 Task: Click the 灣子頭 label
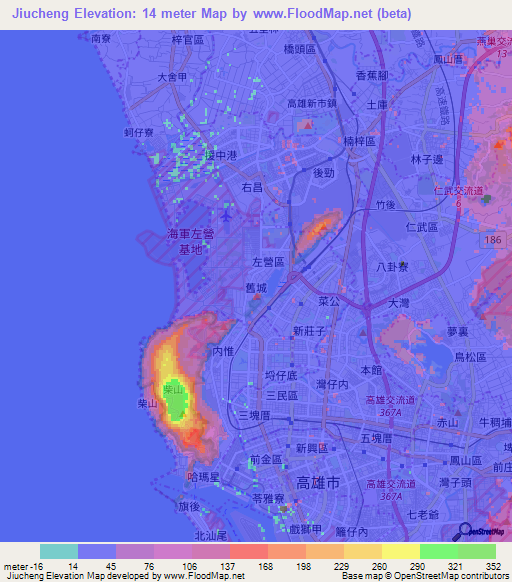pos(455,483)
